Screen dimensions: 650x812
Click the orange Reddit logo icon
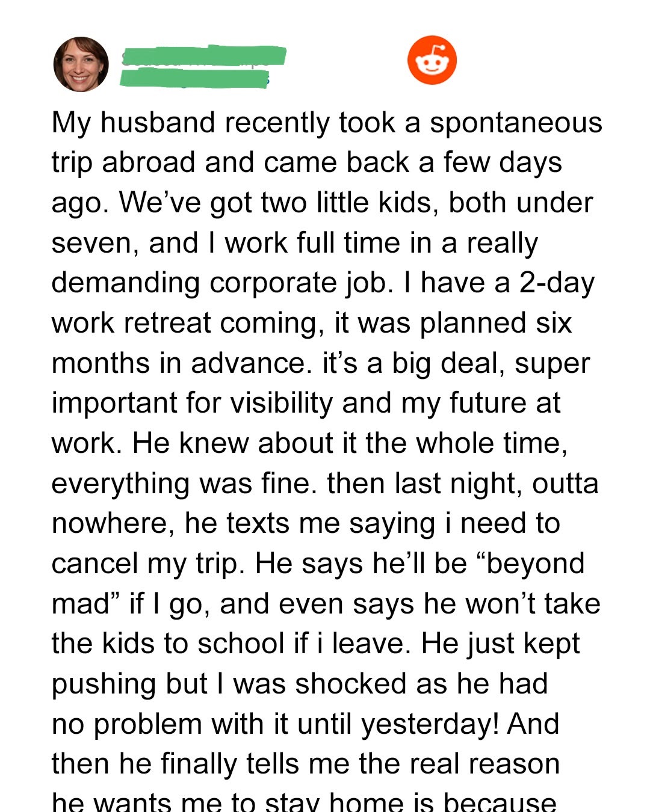click(x=432, y=60)
